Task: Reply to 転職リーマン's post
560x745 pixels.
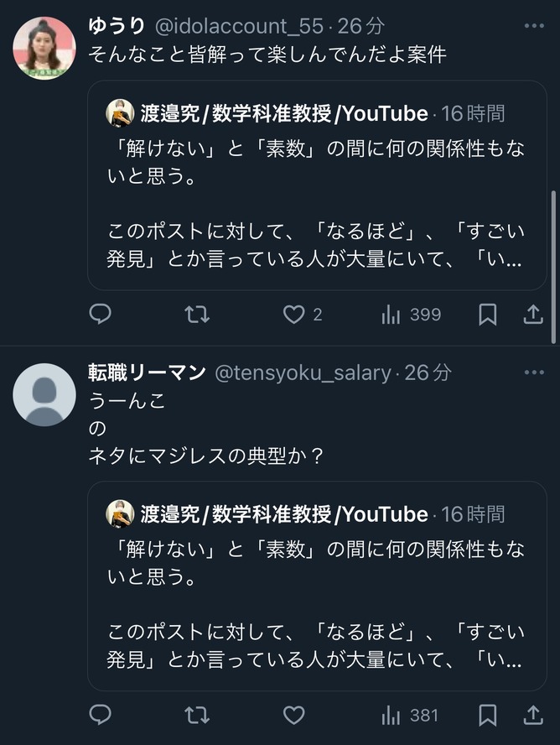Action: pyautogui.click(x=101, y=716)
